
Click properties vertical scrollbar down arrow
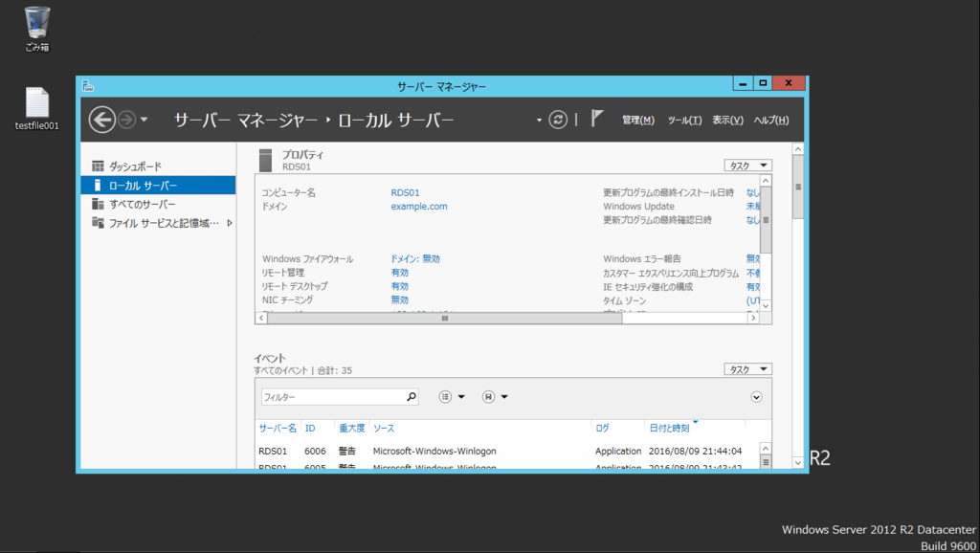point(766,305)
